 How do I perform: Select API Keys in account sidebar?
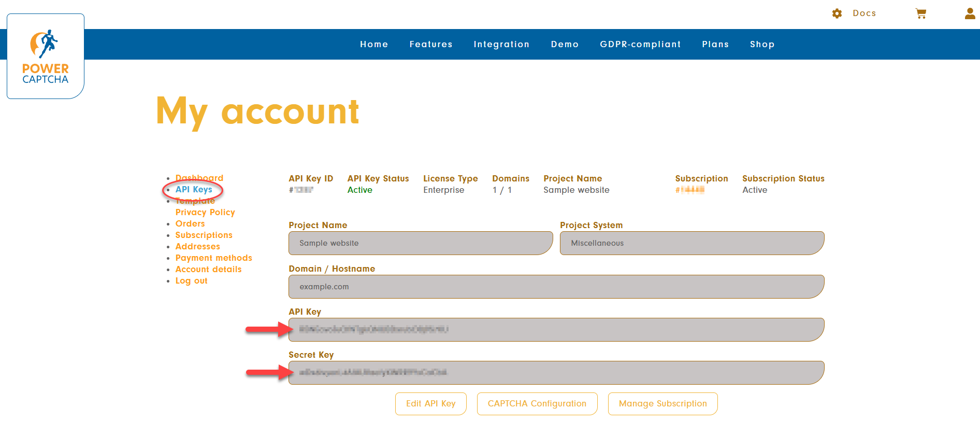coord(194,190)
